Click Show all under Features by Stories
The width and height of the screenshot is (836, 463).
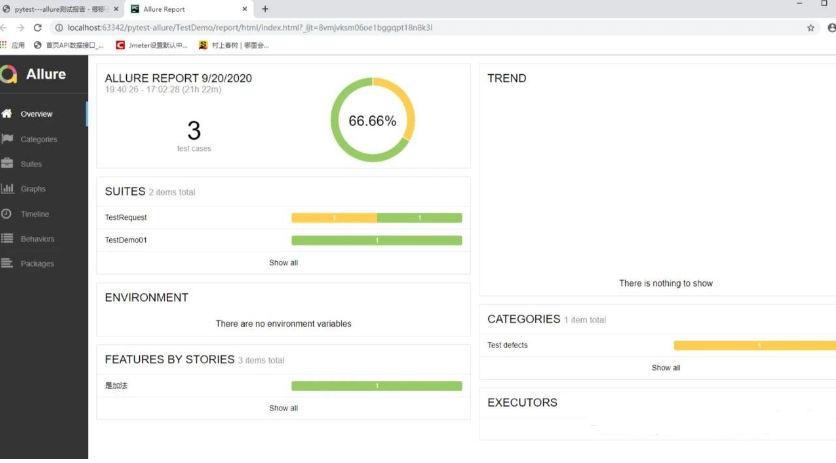tap(284, 408)
